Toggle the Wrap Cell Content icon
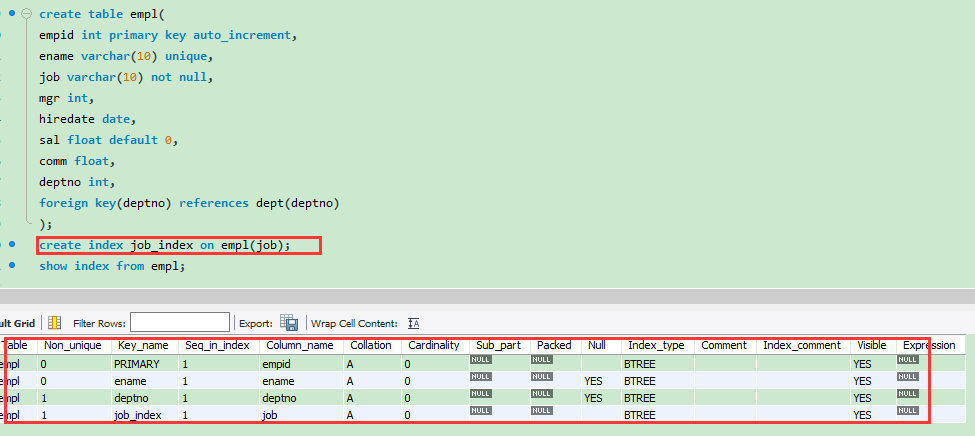This screenshot has width=975, height=436. [414, 323]
